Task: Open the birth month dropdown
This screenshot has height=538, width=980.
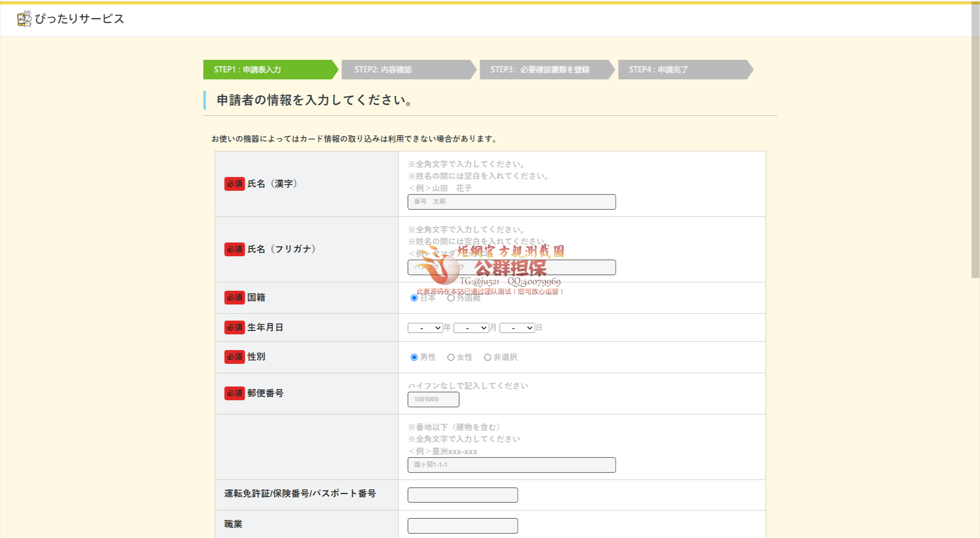Action: coord(471,328)
